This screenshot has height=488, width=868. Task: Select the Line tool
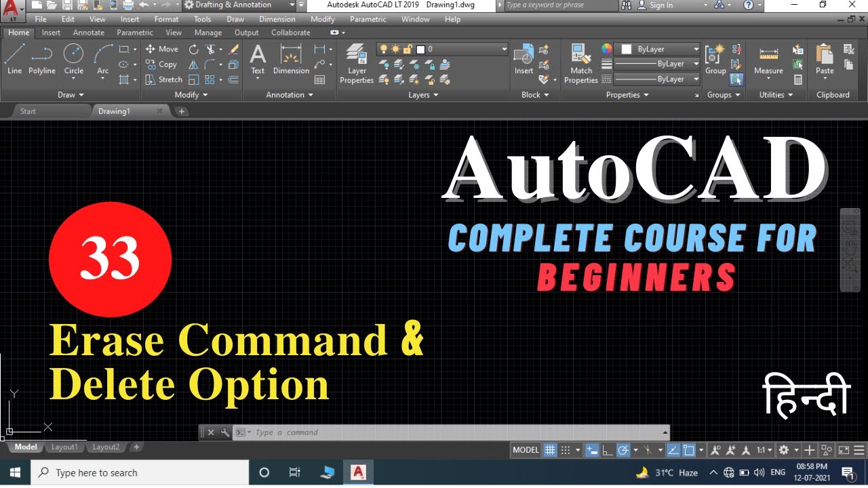pyautogui.click(x=14, y=60)
